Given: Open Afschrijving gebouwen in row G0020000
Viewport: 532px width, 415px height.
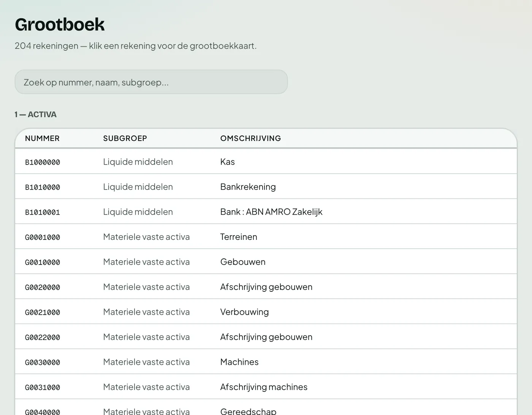Looking at the screenshot, I should point(266,287).
